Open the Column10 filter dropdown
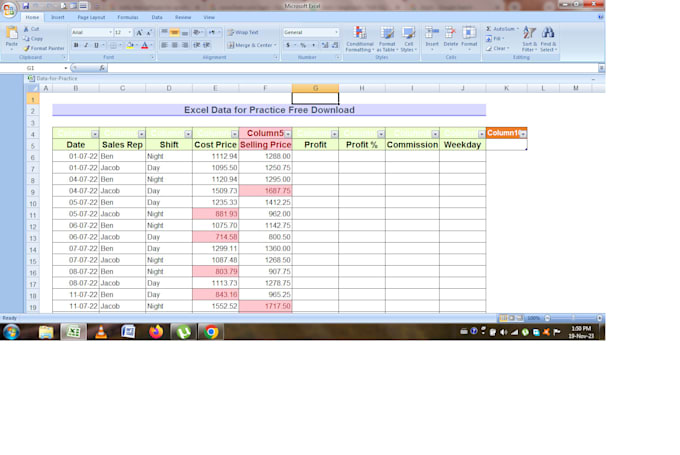This screenshot has height=455, width=680. 523,134
